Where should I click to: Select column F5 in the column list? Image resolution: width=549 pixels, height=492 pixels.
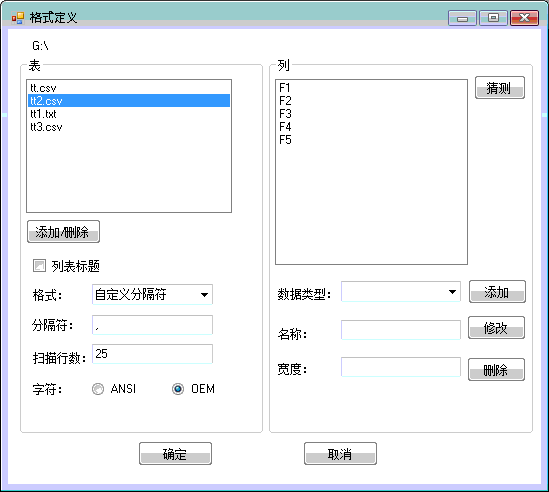coord(371,140)
